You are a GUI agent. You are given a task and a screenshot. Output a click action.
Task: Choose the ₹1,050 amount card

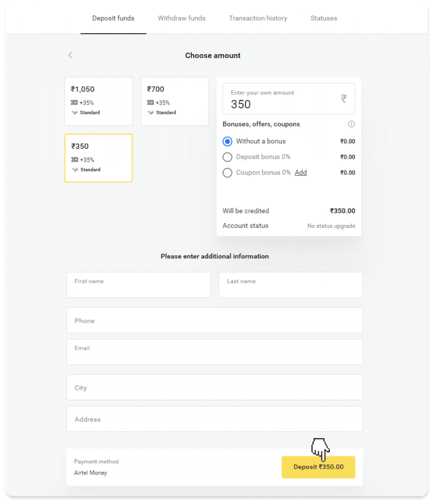click(x=99, y=101)
